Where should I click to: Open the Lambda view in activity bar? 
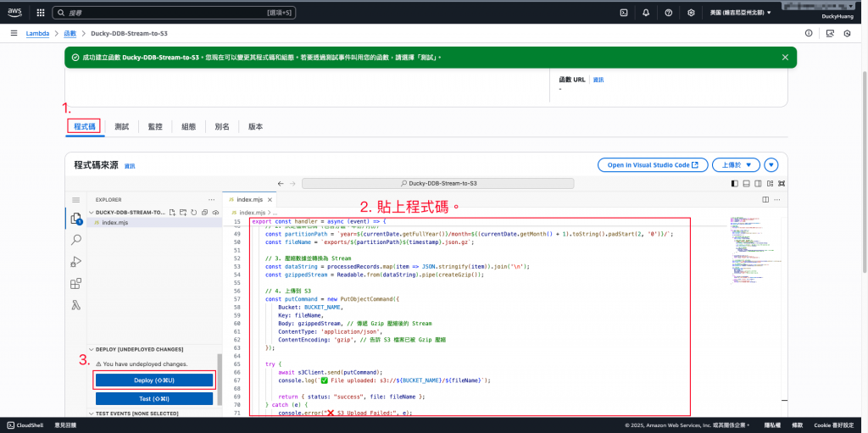(75, 305)
